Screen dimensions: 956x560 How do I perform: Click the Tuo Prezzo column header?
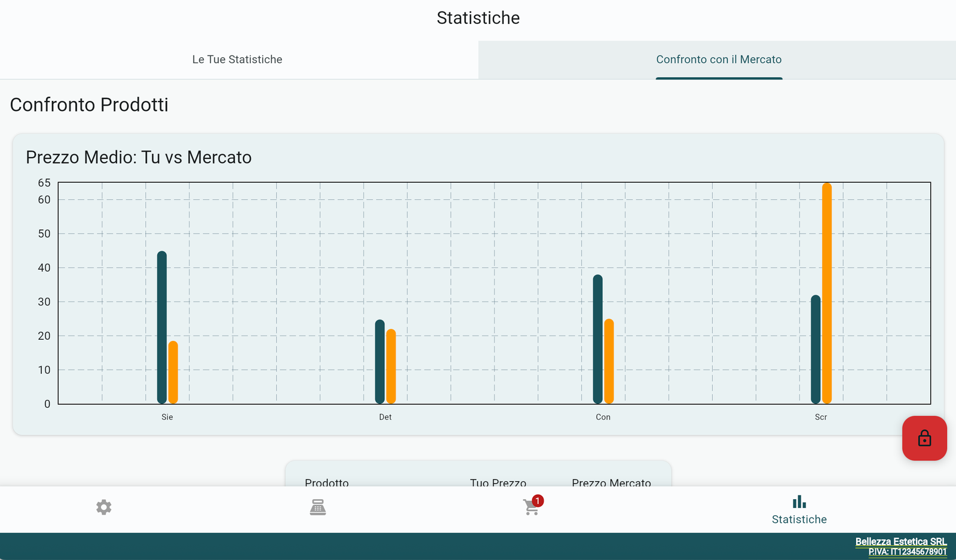pyautogui.click(x=498, y=482)
